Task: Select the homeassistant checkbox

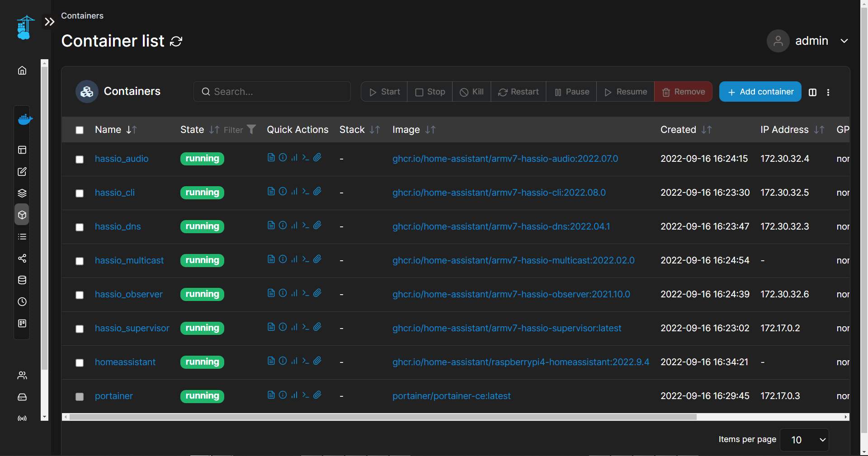Action: click(80, 363)
